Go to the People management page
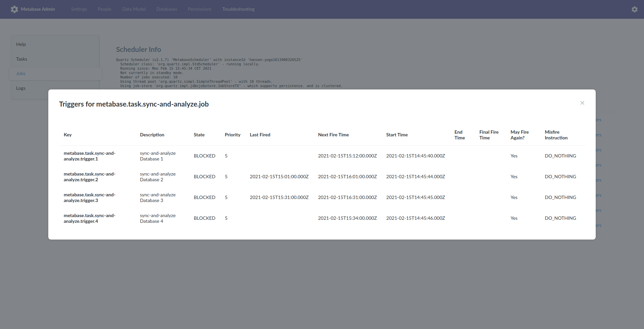Viewport: 644px width, 329px height. pos(104,9)
